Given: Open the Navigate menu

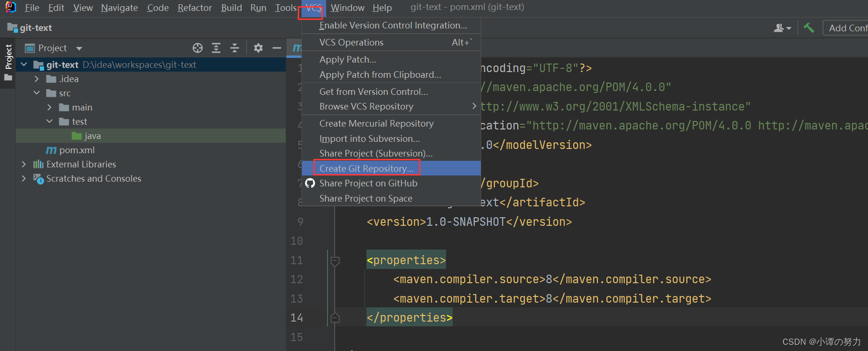Looking at the screenshot, I should coord(119,8).
